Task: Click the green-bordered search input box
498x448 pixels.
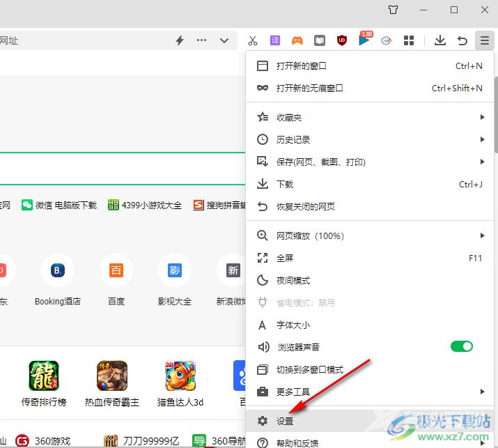Action: pos(123,169)
